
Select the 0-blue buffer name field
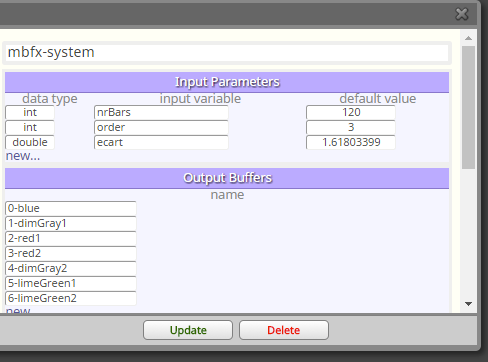71,208
